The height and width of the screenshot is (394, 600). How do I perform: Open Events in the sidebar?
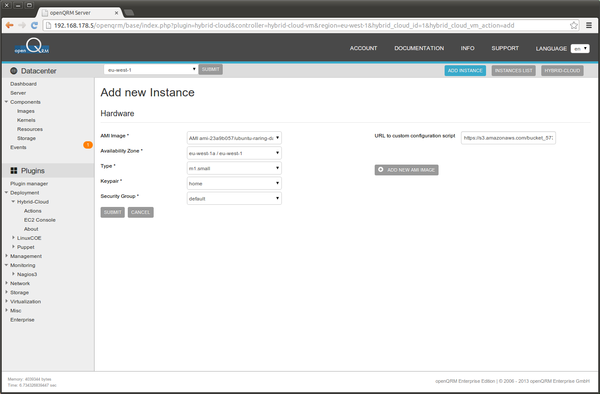tap(18, 147)
